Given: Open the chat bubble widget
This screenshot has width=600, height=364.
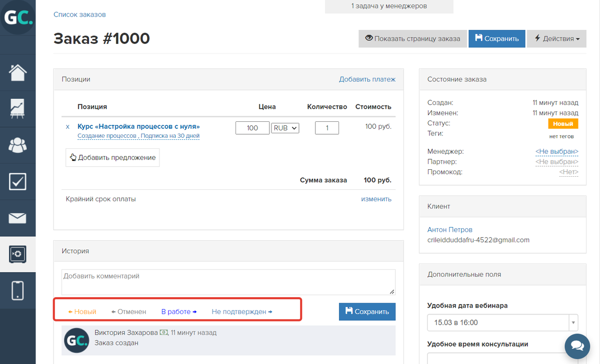Looking at the screenshot, I should pos(577,347).
